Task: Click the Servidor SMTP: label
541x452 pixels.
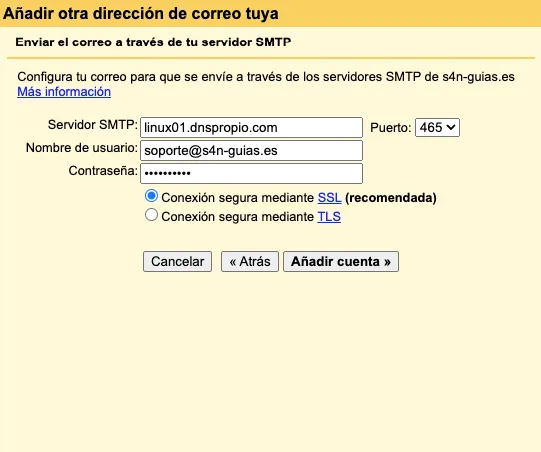Action: [93, 125]
